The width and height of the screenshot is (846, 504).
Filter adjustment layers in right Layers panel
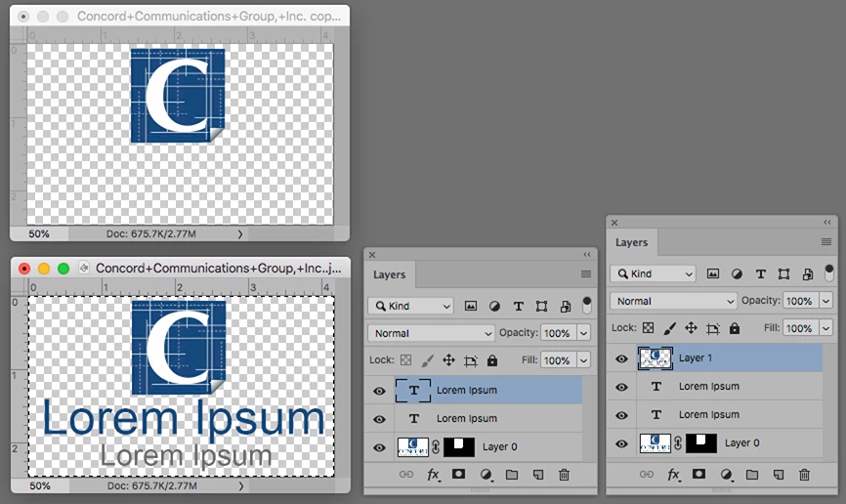coord(737,274)
